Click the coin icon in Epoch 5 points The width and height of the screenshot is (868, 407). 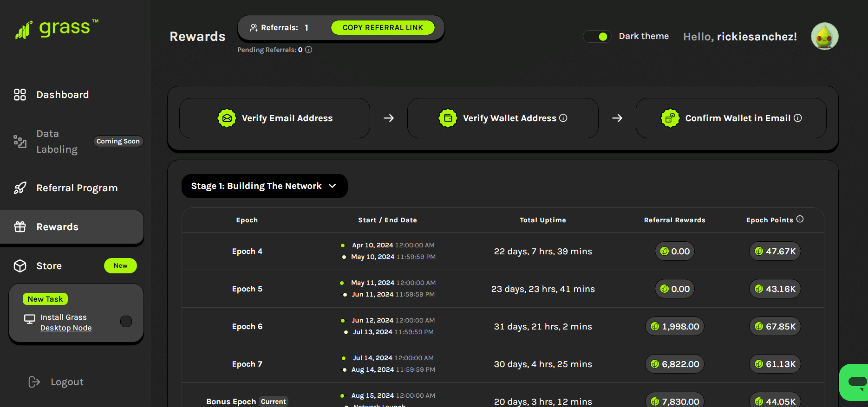[759, 289]
